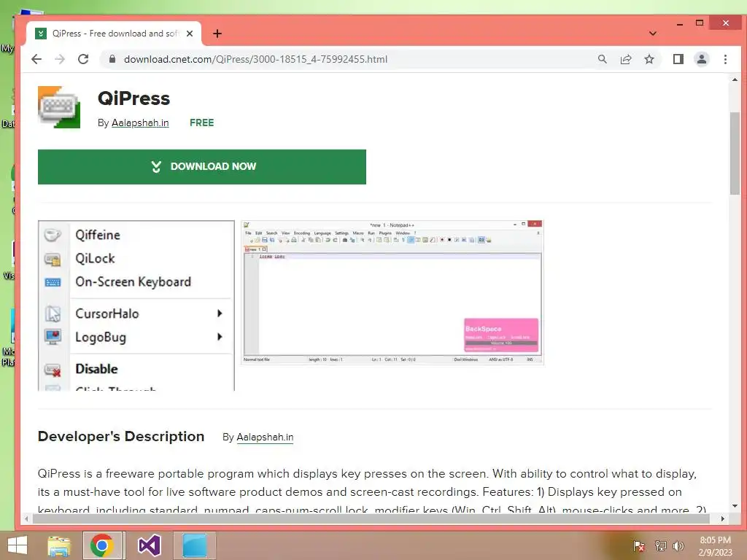Open the Aalapshah.in link under QiPress title
747x560 pixels.
click(x=140, y=122)
